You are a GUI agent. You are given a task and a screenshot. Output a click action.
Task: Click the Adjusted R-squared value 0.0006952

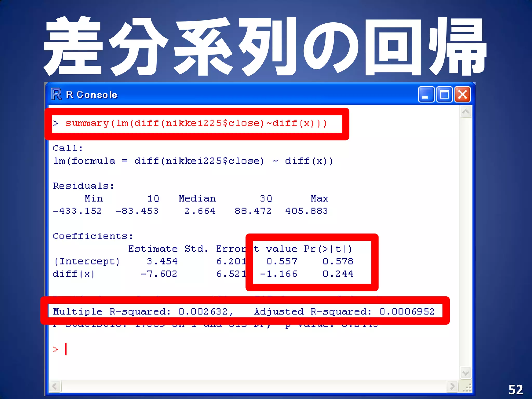coord(407,311)
